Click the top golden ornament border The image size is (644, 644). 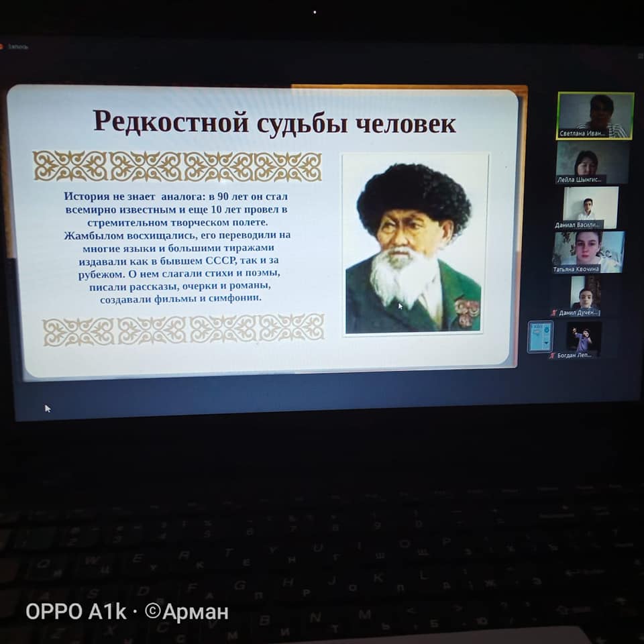pyautogui.click(x=177, y=166)
